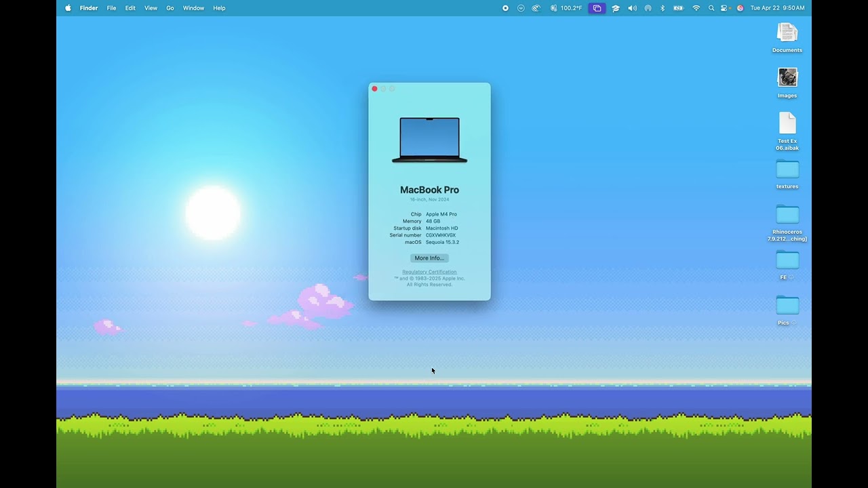
Task: Open the Wi-Fi menu
Action: 696,8
